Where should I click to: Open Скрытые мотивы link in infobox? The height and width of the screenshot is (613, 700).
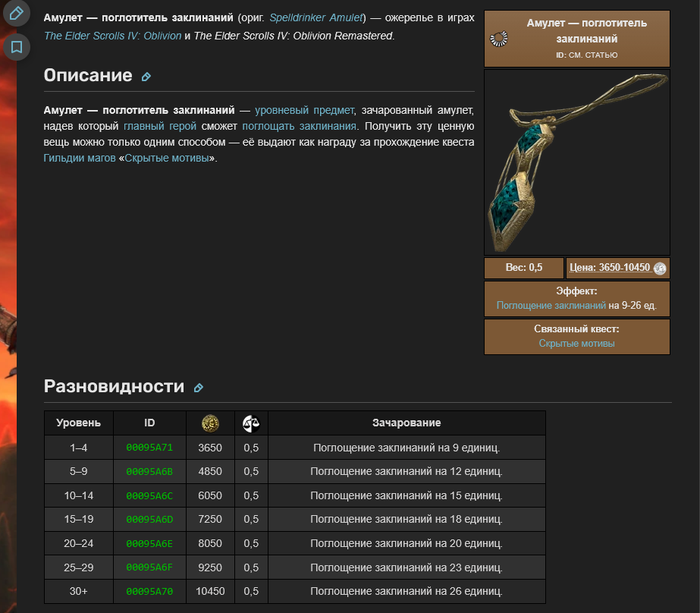(576, 344)
